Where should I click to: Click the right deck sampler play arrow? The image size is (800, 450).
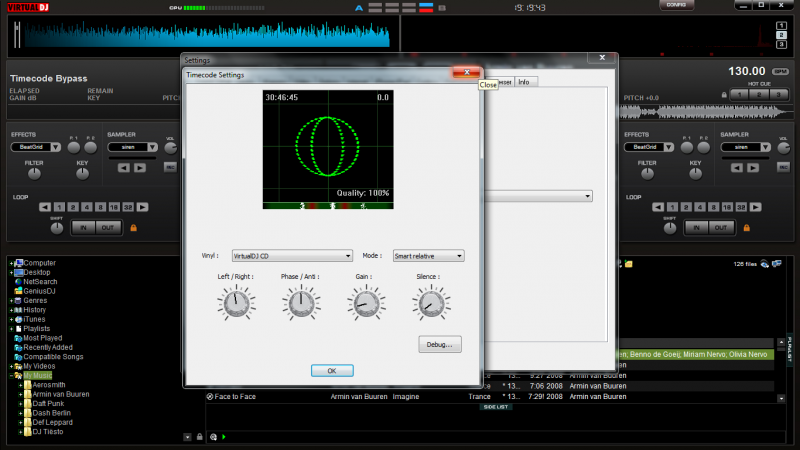[x=755, y=167]
